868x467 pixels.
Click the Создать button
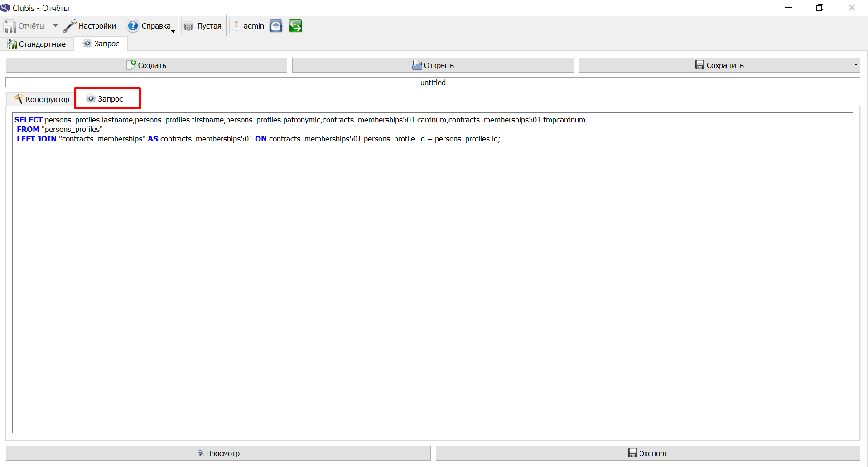[x=146, y=65]
